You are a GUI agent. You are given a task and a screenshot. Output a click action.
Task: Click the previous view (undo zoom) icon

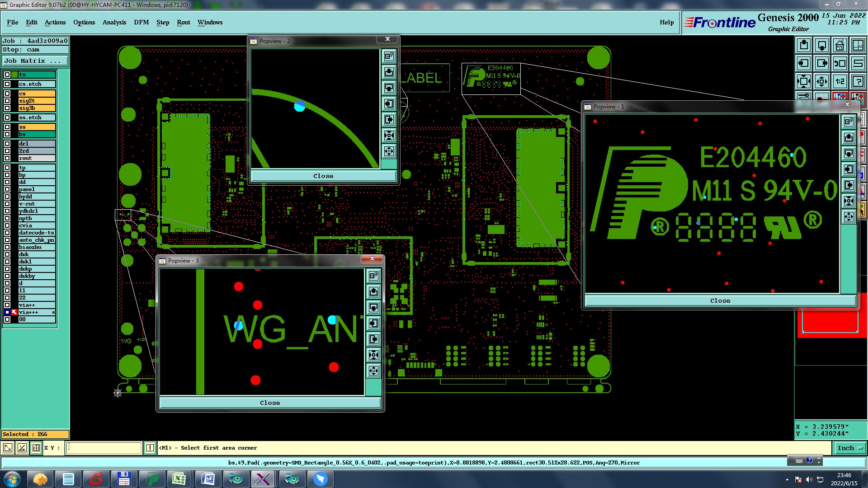(x=840, y=63)
